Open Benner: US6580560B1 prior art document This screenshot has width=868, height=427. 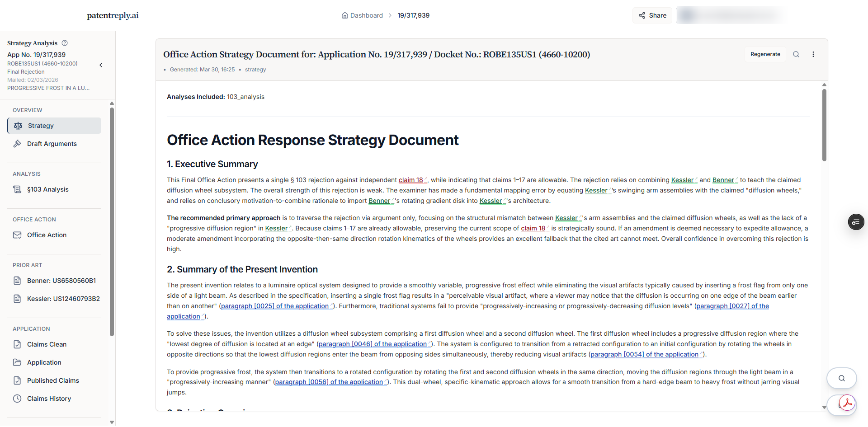[x=61, y=281]
